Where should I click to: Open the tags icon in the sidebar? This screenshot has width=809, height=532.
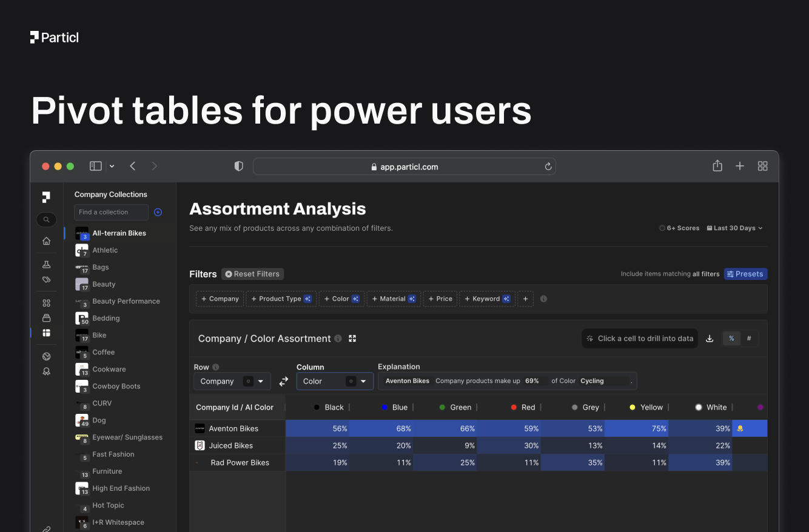coord(46,280)
